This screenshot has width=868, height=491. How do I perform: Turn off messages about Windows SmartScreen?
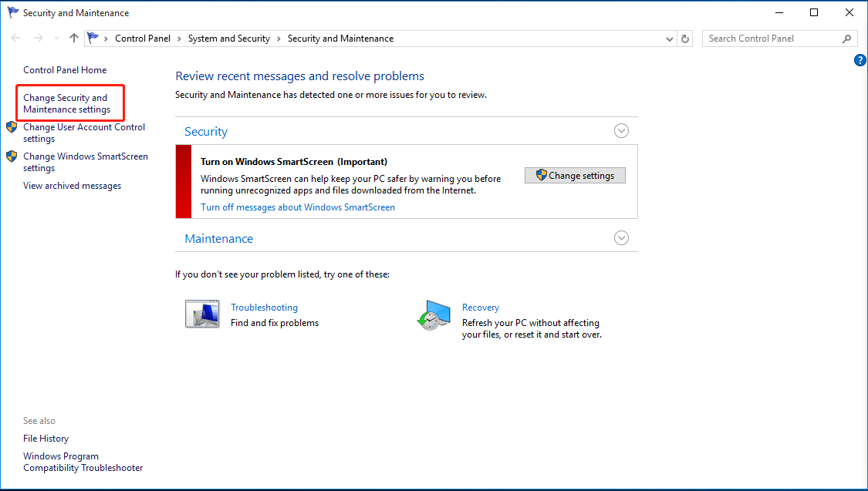point(298,207)
